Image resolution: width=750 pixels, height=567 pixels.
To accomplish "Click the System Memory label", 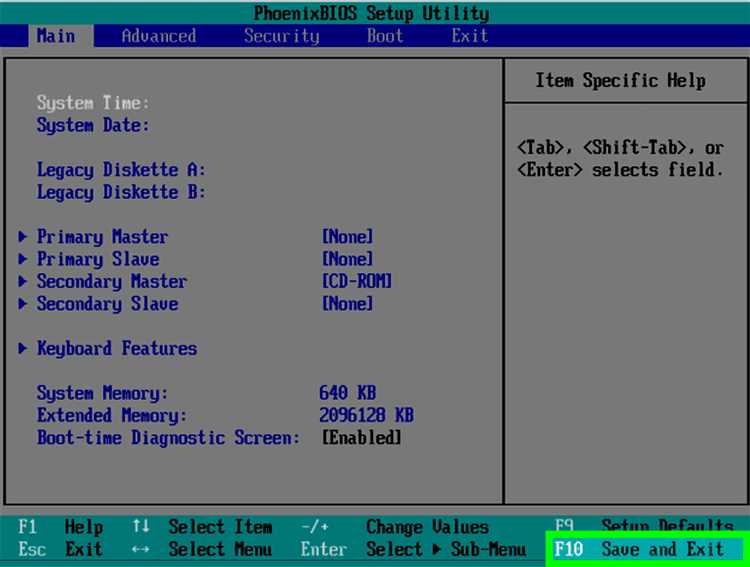I will click(102, 393).
